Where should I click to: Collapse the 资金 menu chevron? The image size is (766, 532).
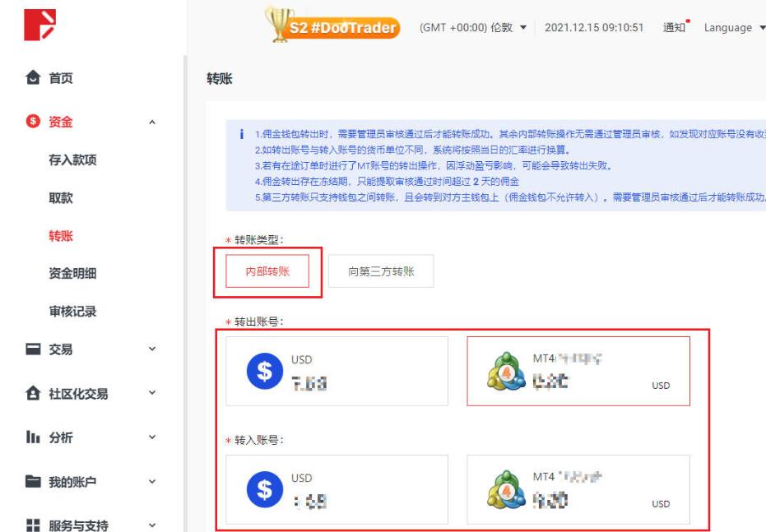pos(151,123)
